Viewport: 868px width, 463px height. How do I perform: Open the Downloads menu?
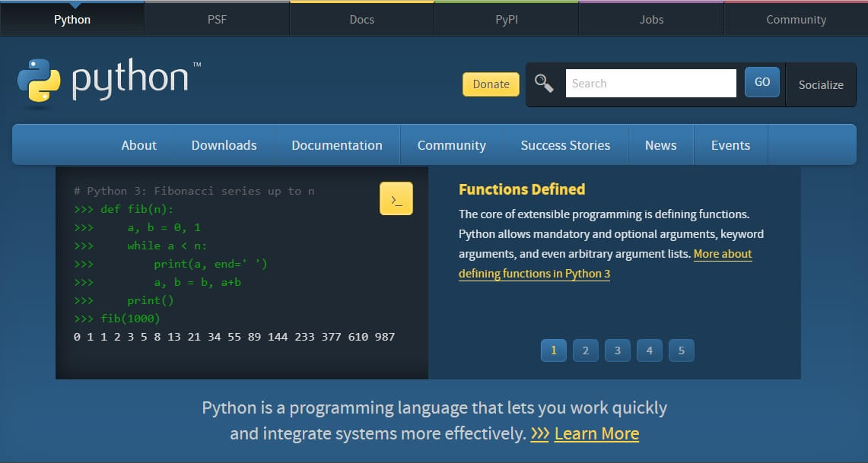coord(224,145)
